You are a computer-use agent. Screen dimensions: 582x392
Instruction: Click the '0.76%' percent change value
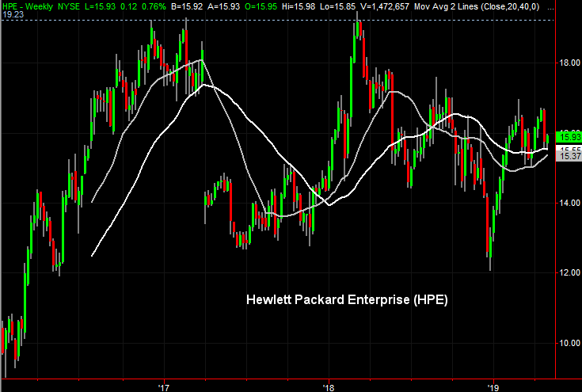coord(154,6)
